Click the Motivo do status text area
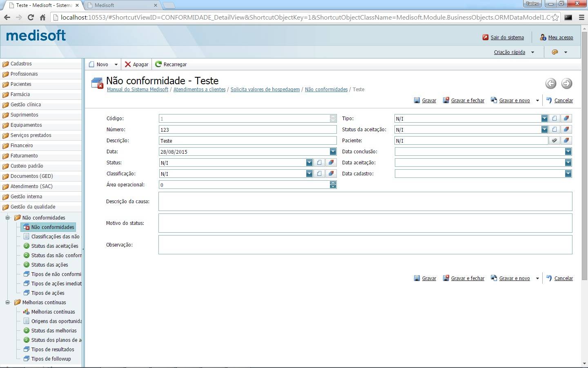588x368 pixels. tap(365, 223)
